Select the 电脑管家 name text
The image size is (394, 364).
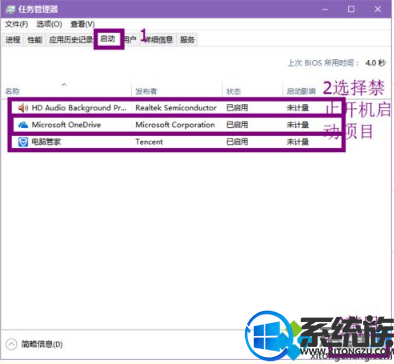(46, 142)
